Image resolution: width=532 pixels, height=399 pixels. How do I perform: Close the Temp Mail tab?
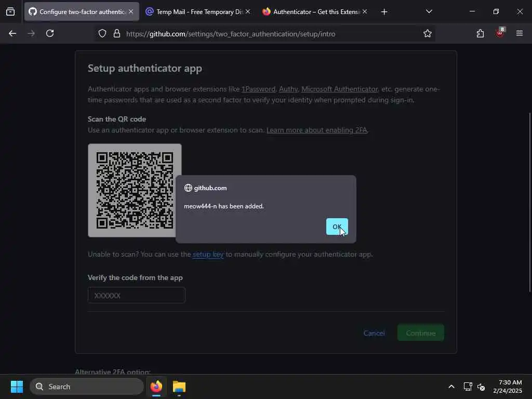coord(248,11)
